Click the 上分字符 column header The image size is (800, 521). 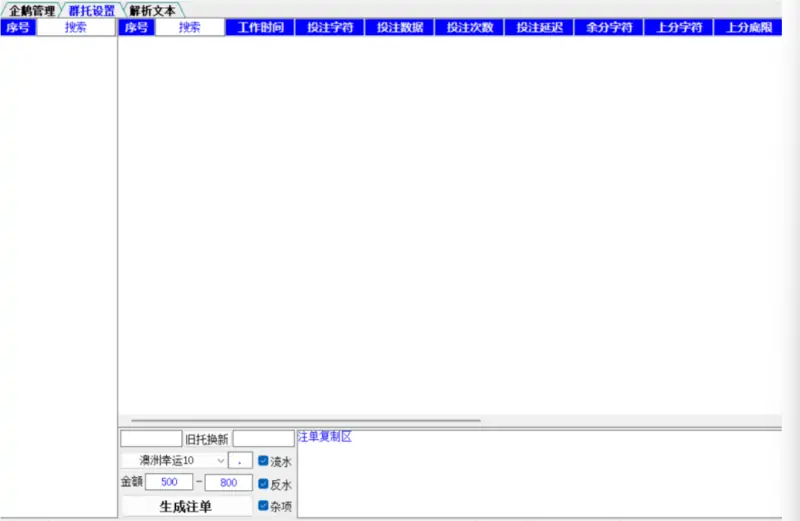point(680,28)
